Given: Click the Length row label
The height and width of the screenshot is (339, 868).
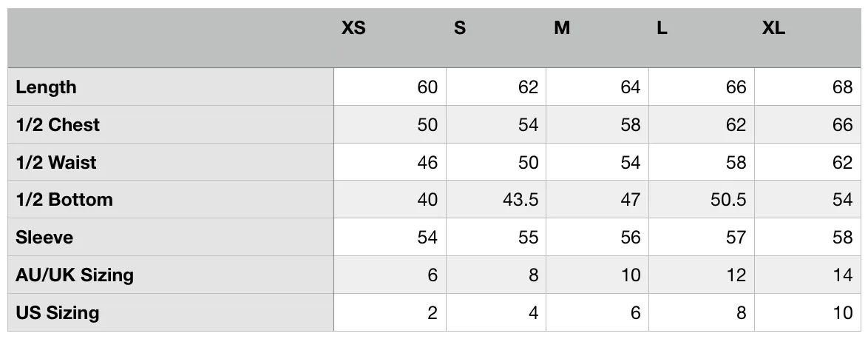Looking at the screenshot, I should coord(46,87).
